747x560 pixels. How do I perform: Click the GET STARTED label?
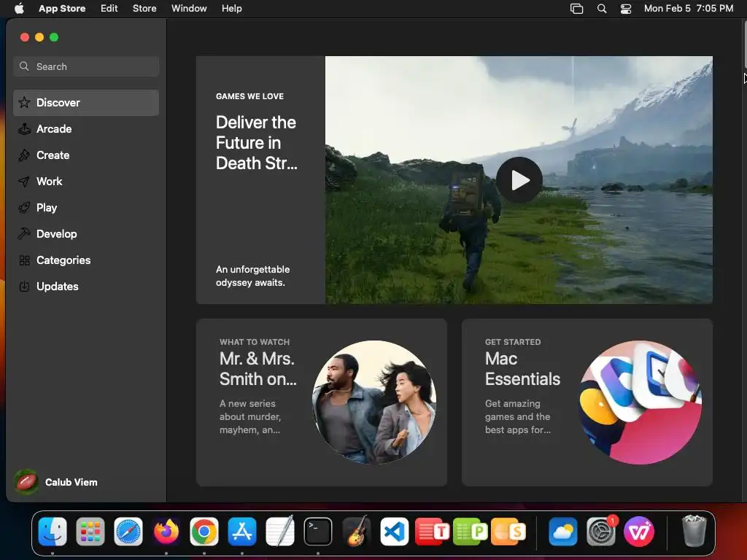coord(513,342)
